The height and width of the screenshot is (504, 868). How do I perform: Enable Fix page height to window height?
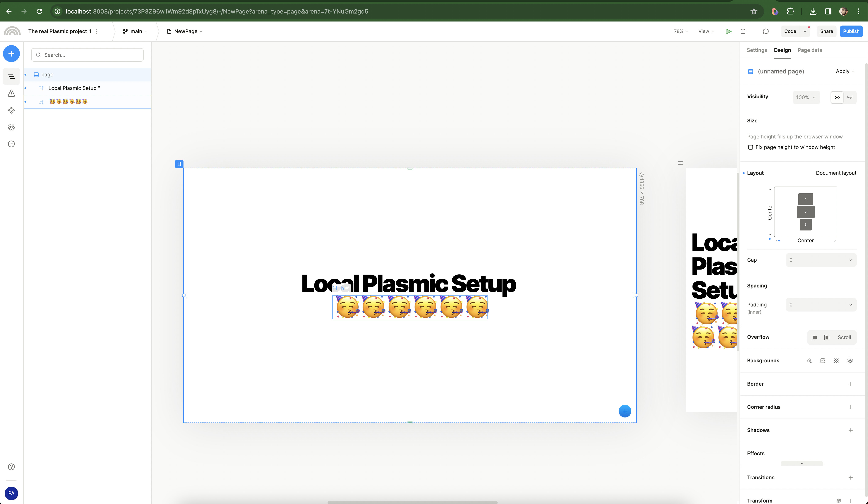751,147
